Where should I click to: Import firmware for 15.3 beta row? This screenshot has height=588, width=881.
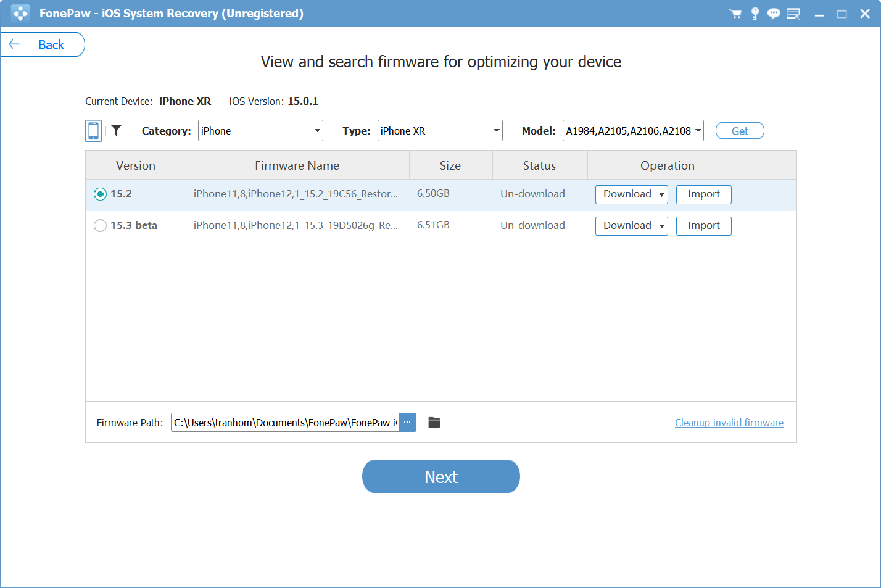(x=704, y=226)
